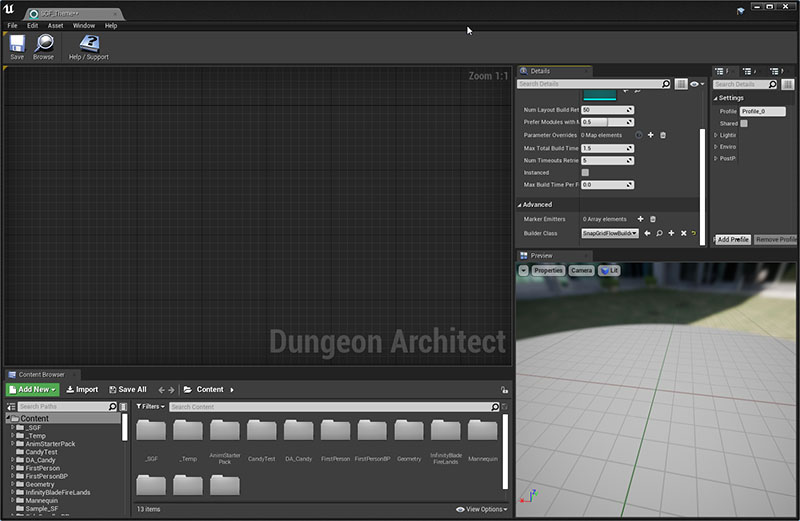Open the Edit menu
This screenshot has height=521, width=800.
pyautogui.click(x=33, y=26)
